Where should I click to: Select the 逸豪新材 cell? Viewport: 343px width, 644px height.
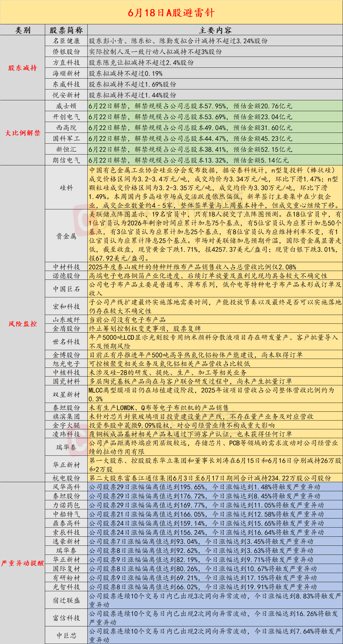[66, 541]
